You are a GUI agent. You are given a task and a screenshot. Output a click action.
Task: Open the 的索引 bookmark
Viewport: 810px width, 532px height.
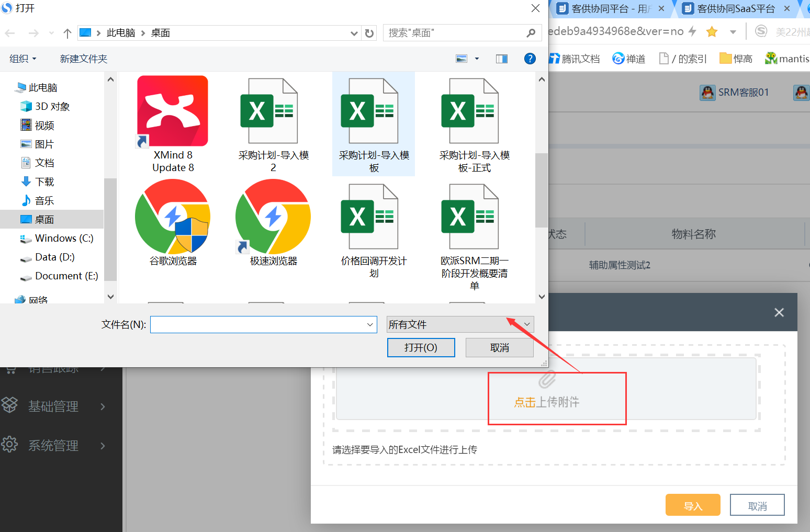tap(683, 59)
